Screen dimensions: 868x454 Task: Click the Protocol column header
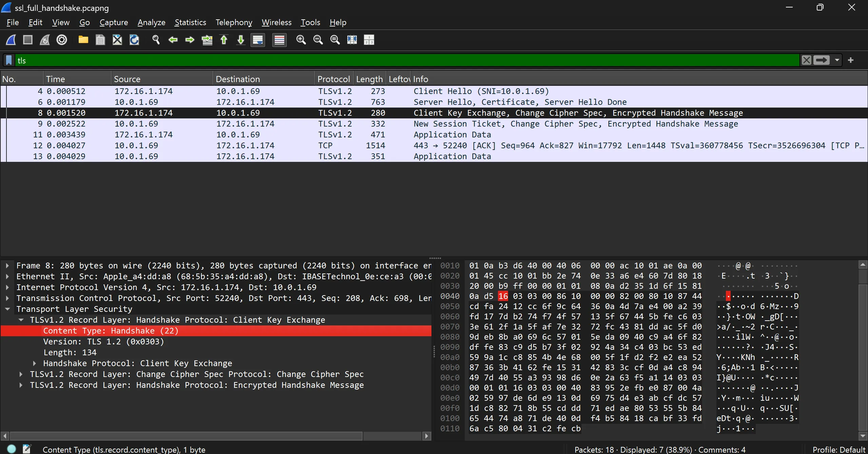[333, 79]
